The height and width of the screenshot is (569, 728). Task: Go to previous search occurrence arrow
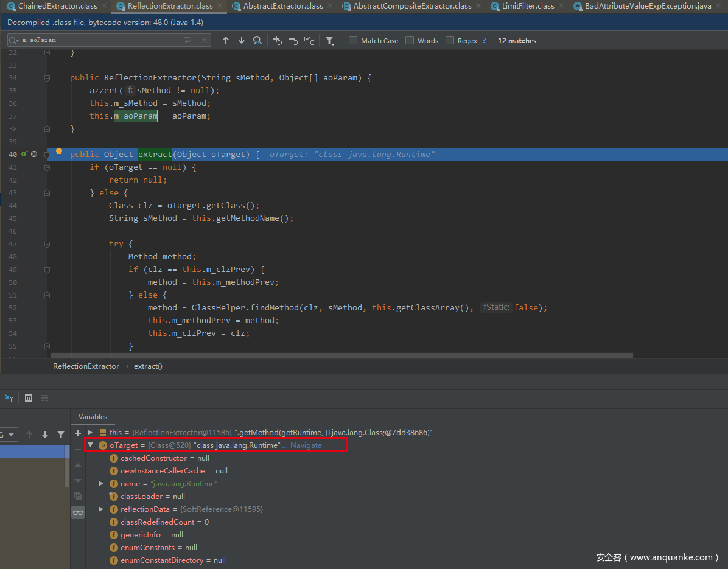click(x=226, y=41)
